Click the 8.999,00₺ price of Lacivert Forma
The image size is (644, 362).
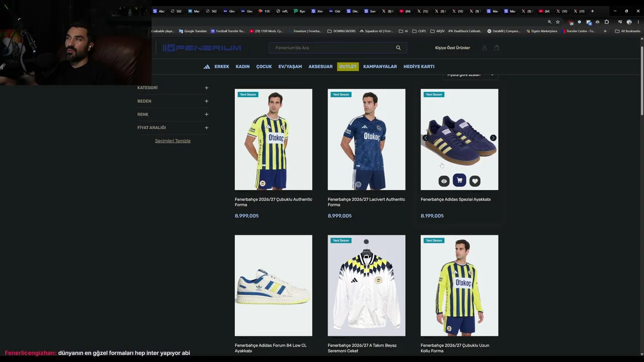coord(340,216)
